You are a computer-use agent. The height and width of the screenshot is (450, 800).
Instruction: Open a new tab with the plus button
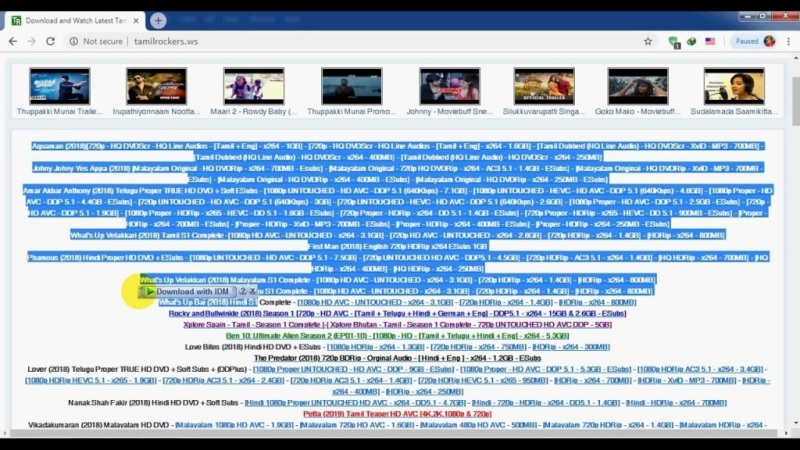[158, 20]
